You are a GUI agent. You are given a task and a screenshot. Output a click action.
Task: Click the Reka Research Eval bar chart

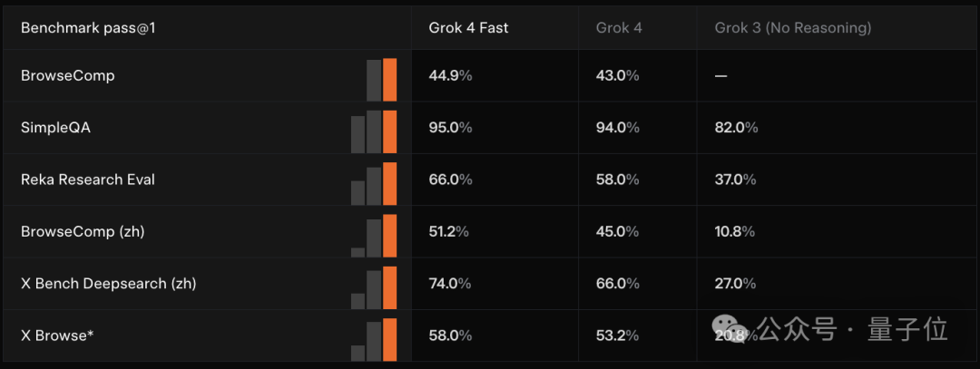(x=374, y=183)
